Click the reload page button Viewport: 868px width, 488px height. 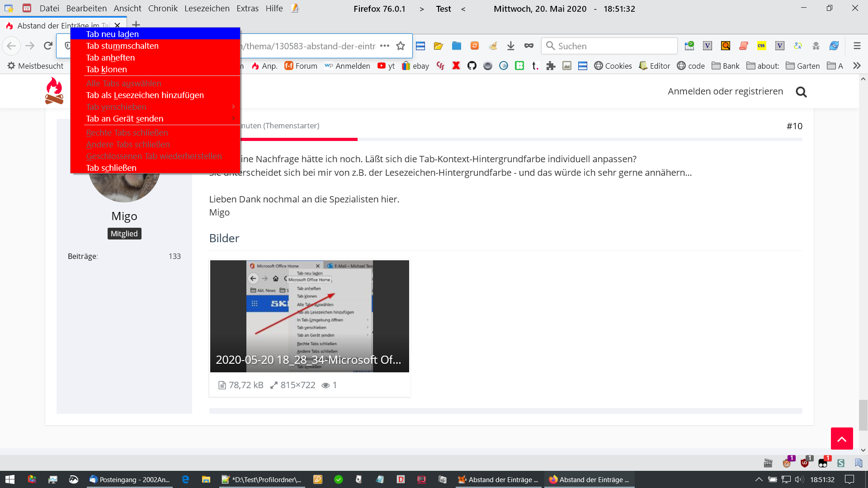(48, 46)
